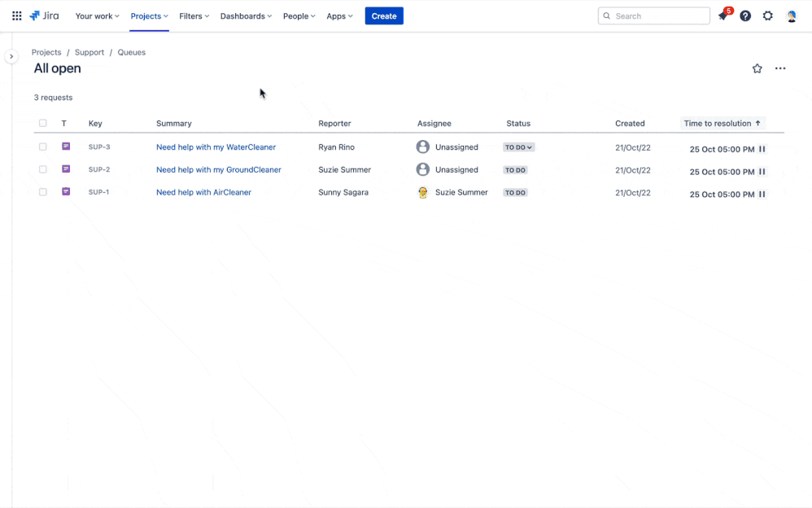Image resolution: width=812 pixels, height=508 pixels.
Task: Click the Create button
Action: pyautogui.click(x=384, y=16)
